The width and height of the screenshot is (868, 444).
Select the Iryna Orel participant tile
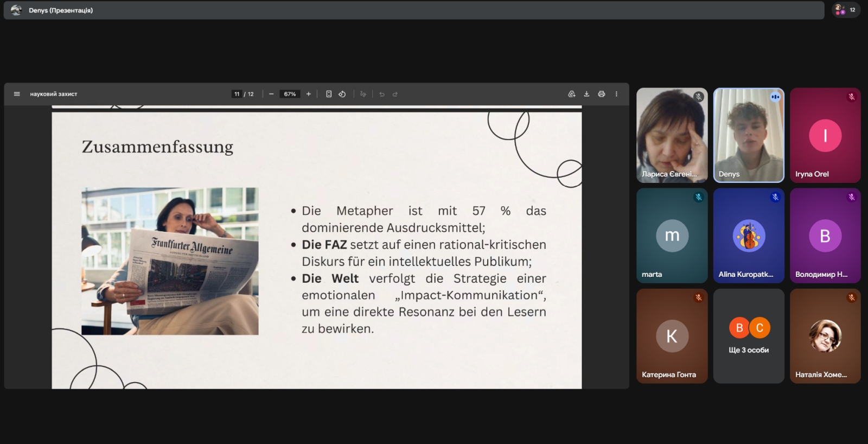click(825, 135)
